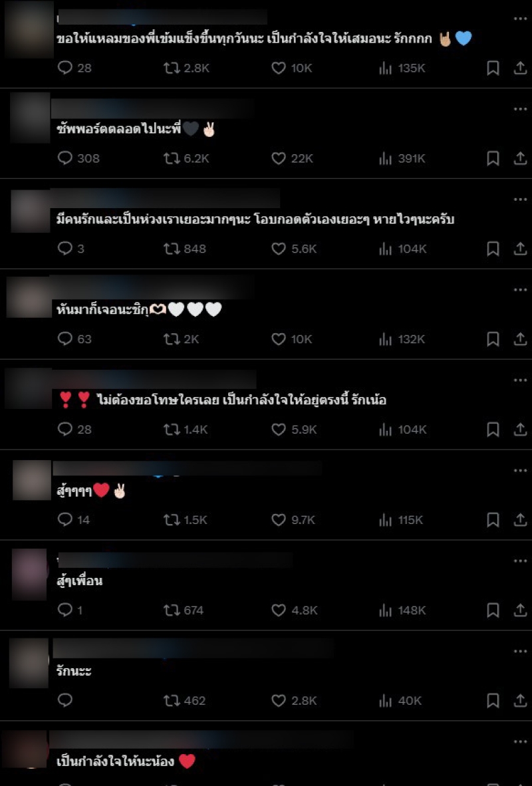532x786 pixels.
Task: Like the tweet with 22K likes
Action: click(293, 158)
